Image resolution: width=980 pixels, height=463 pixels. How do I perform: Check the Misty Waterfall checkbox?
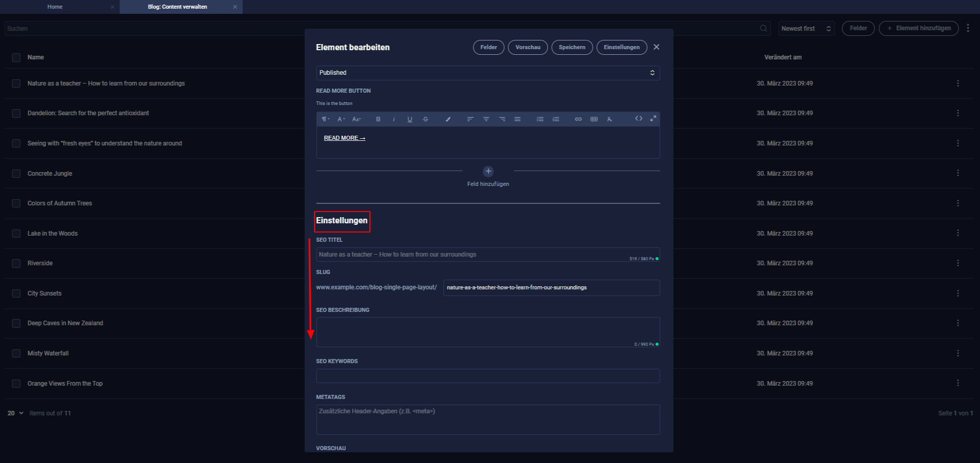(x=16, y=353)
